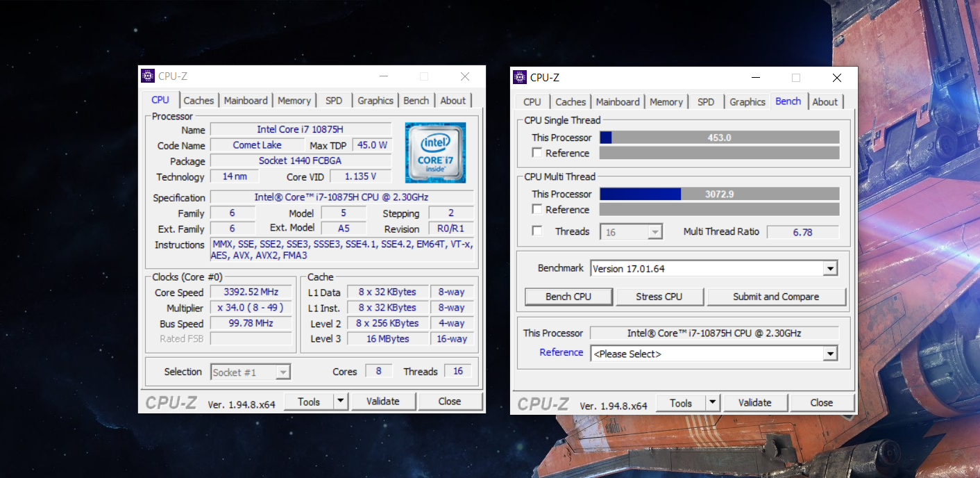980x478 pixels.
Task: Click the Submit and Compare button
Action: pyautogui.click(x=776, y=297)
